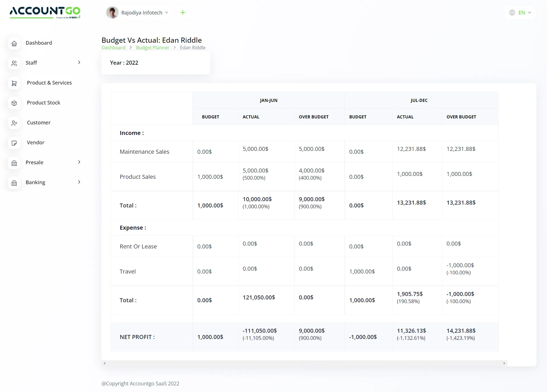Expand the Staff submenu chevron
This screenshot has height=392, width=547.
[x=79, y=62]
